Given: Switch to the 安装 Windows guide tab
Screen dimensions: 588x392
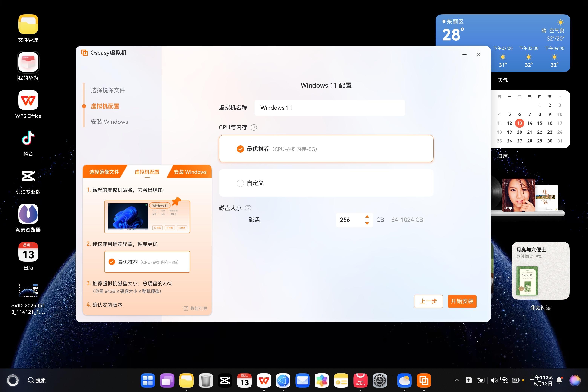Looking at the screenshot, I should click(190, 172).
